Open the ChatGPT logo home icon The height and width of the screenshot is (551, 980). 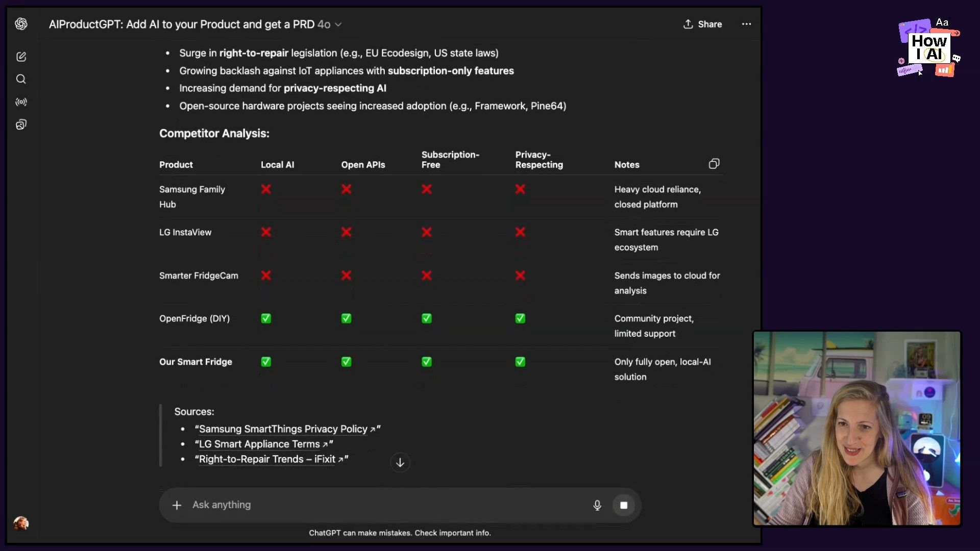tap(21, 24)
